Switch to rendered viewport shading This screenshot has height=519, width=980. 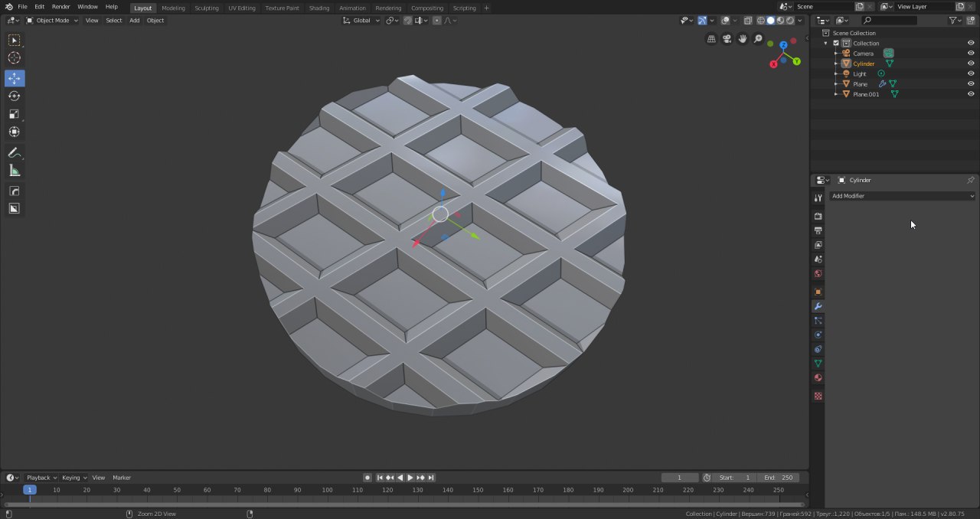click(x=789, y=21)
